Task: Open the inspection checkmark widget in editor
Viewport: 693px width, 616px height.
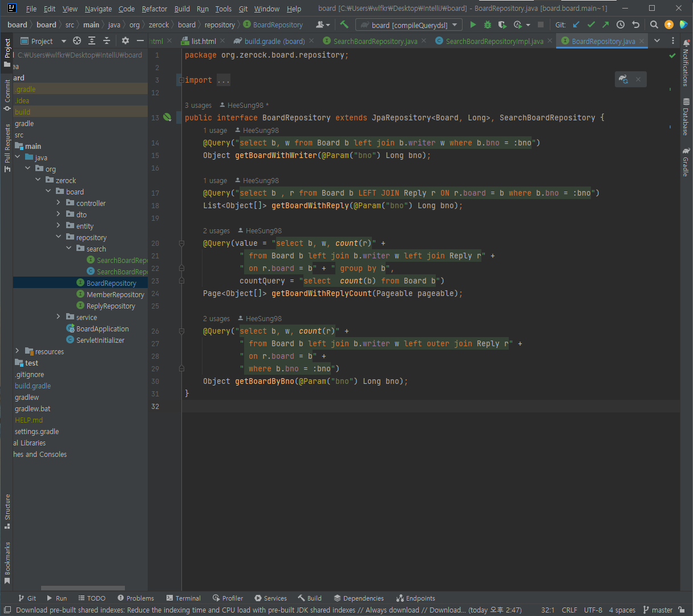Action: pos(672,55)
